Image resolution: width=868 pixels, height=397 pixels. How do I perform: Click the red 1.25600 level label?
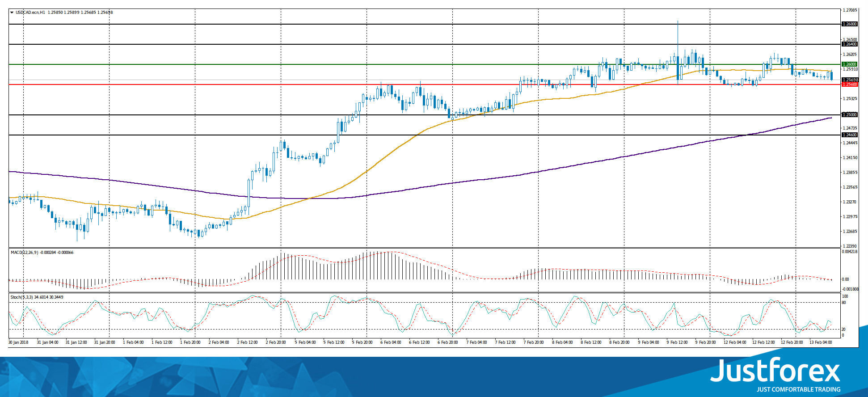point(850,84)
